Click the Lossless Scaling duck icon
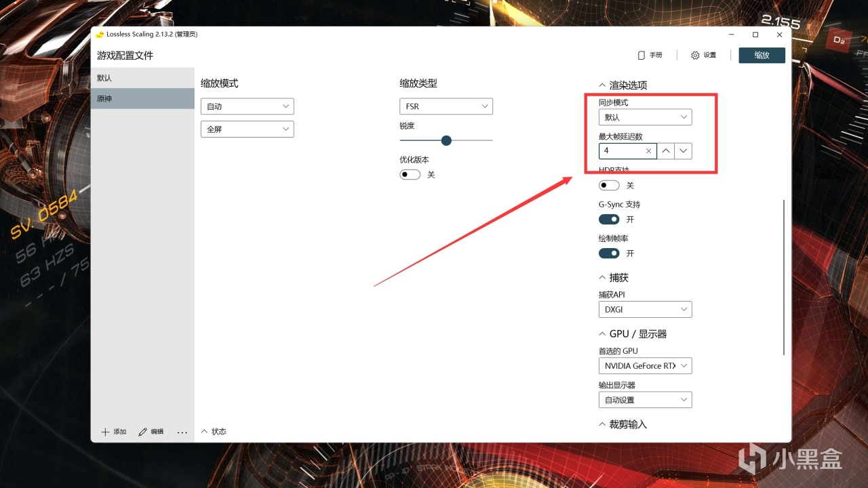The height and width of the screenshot is (488, 868). click(100, 35)
